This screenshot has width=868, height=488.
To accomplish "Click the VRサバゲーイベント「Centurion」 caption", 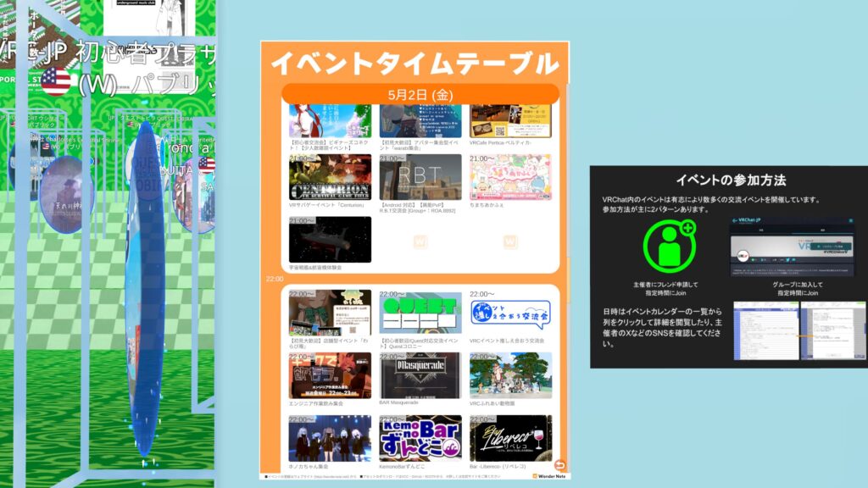I will [327, 205].
